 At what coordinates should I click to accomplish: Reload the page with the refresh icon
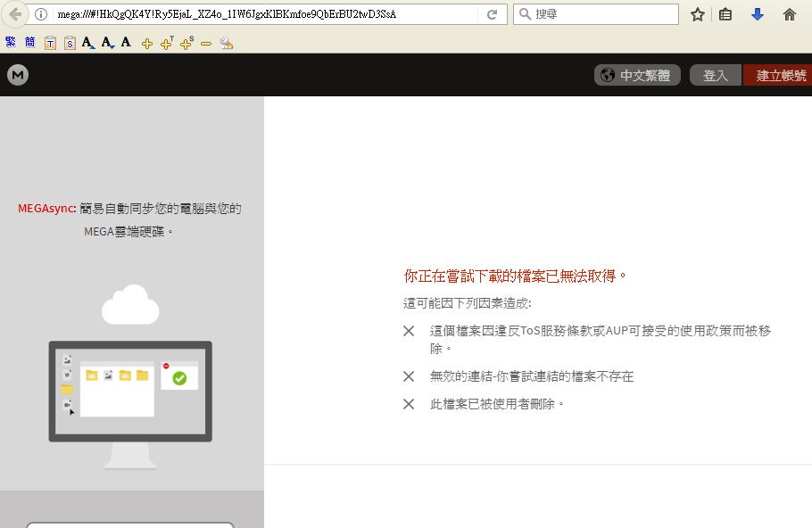[492, 14]
